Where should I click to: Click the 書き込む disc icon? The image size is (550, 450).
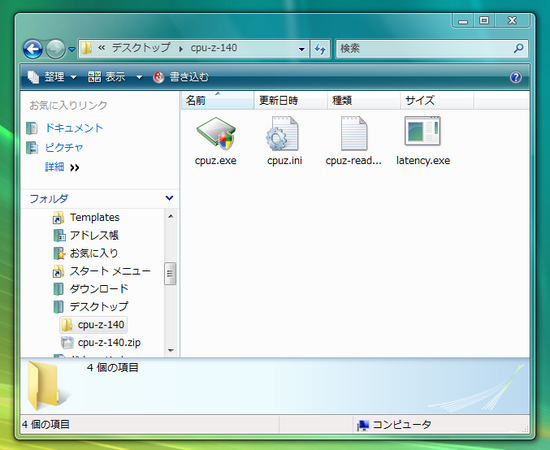(x=159, y=77)
